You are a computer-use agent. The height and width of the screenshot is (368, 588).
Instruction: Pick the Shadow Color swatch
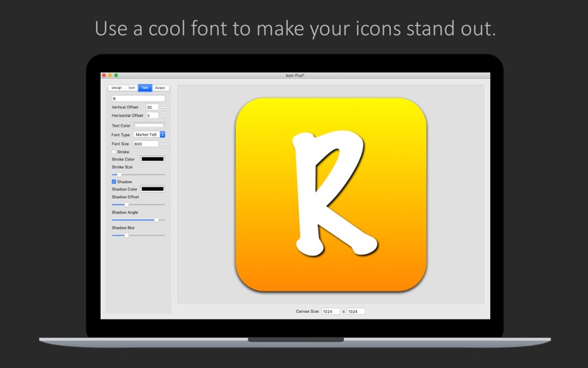pos(153,189)
